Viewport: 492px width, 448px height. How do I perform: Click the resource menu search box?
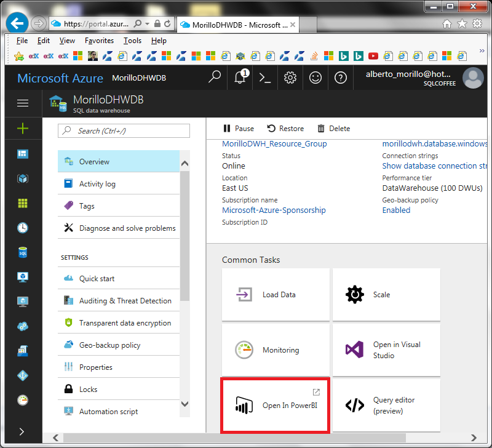(124, 130)
